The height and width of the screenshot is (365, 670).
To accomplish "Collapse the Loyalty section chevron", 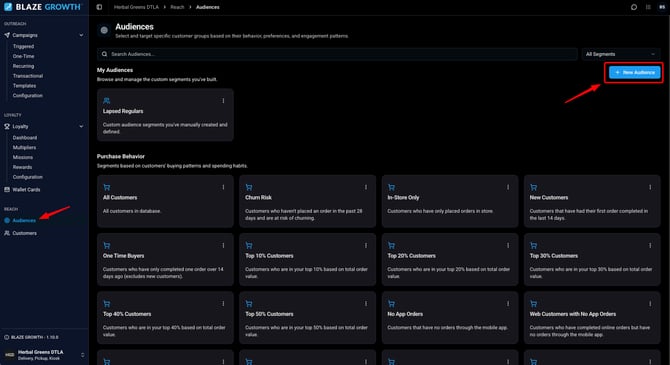I will [81, 127].
